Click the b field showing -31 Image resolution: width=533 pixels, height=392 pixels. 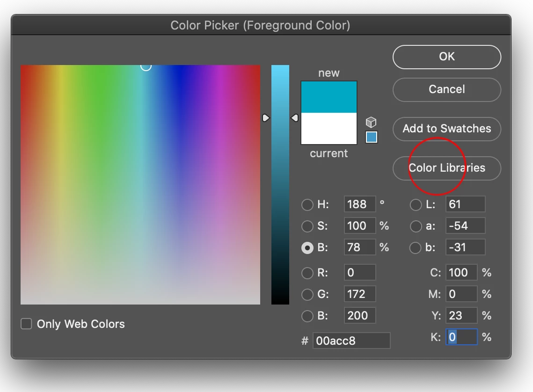pos(465,247)
